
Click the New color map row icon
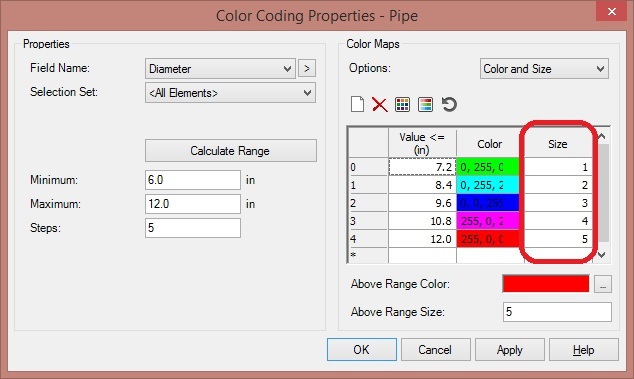point(357,104)
